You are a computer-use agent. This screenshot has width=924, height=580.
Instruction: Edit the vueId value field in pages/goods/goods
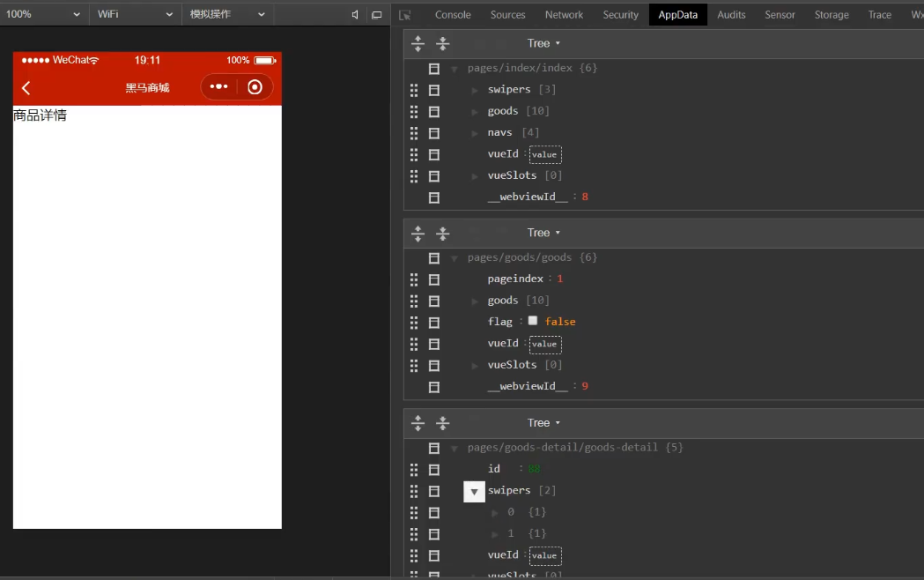[x=545, y=344]
